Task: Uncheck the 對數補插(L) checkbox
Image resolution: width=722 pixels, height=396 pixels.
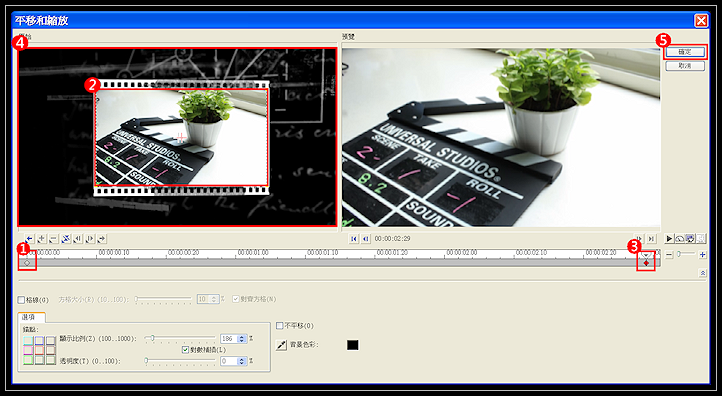Action: click(186, 350)
